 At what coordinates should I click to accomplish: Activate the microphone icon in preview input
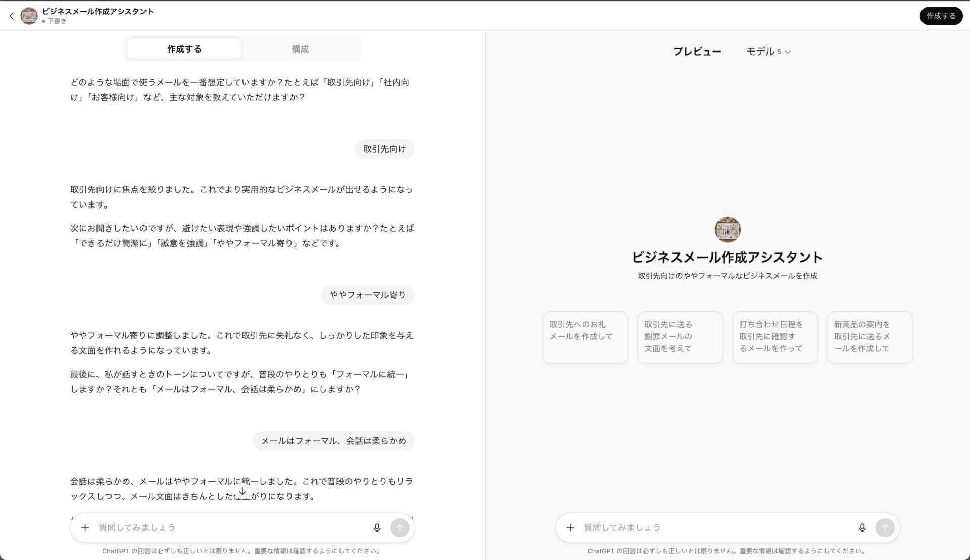[862, 527]
